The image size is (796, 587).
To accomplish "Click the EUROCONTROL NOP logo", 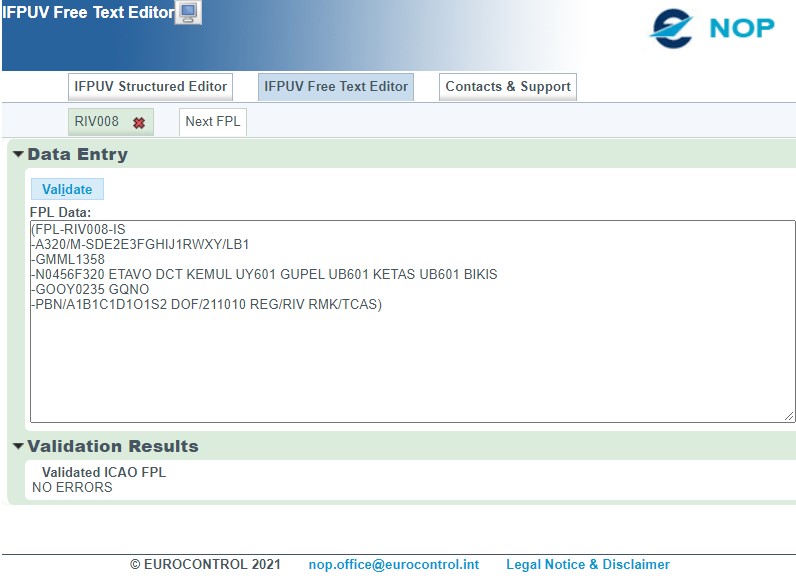I will coord(712,28).
